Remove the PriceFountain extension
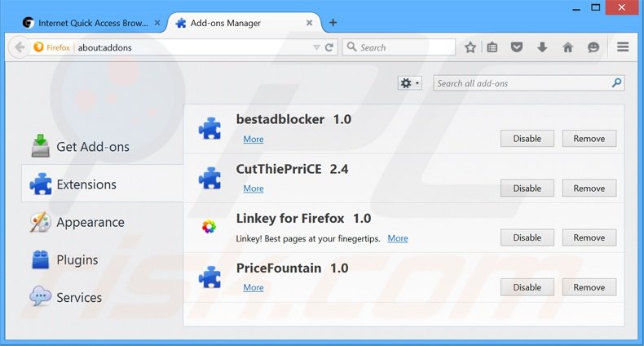The image size is (644, 346). click(x=589, y=287)
